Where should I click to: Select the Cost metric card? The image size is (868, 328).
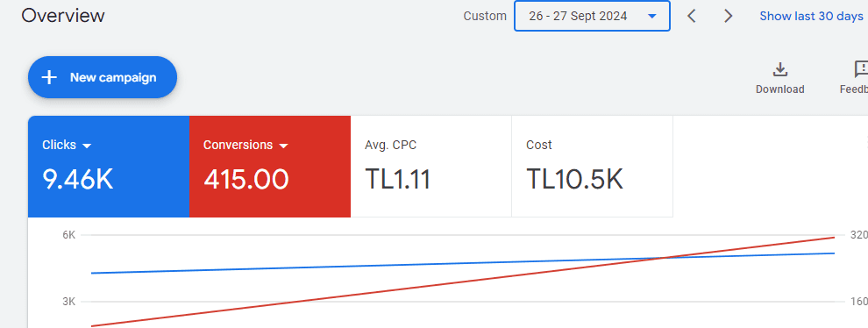tap(593, 167)
